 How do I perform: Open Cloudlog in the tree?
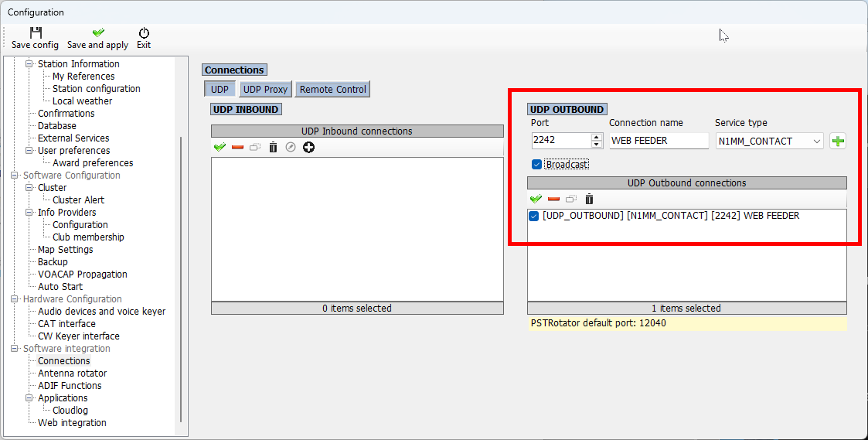point(70,411)
